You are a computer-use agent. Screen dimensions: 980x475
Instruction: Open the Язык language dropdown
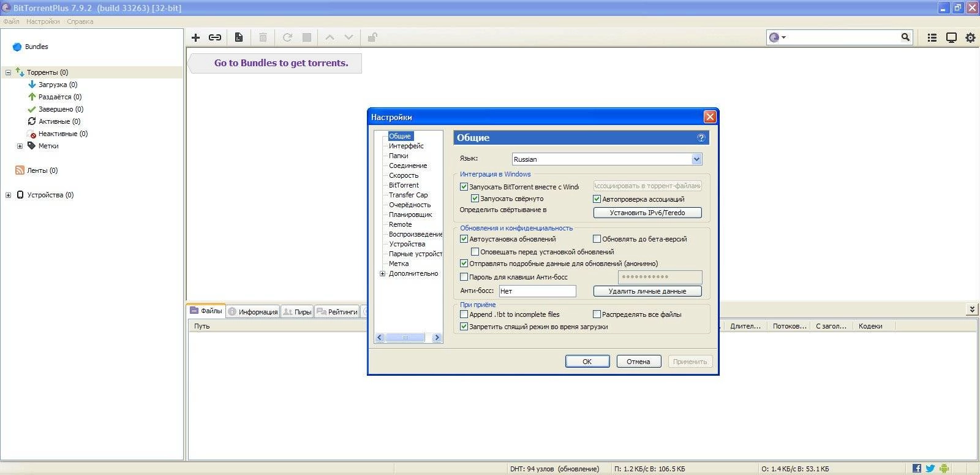tap(696, 159)
